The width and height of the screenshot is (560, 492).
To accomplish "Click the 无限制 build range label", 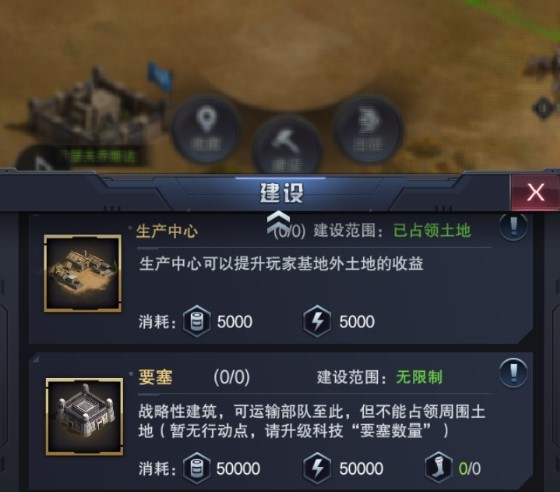I will click(419, 377).
